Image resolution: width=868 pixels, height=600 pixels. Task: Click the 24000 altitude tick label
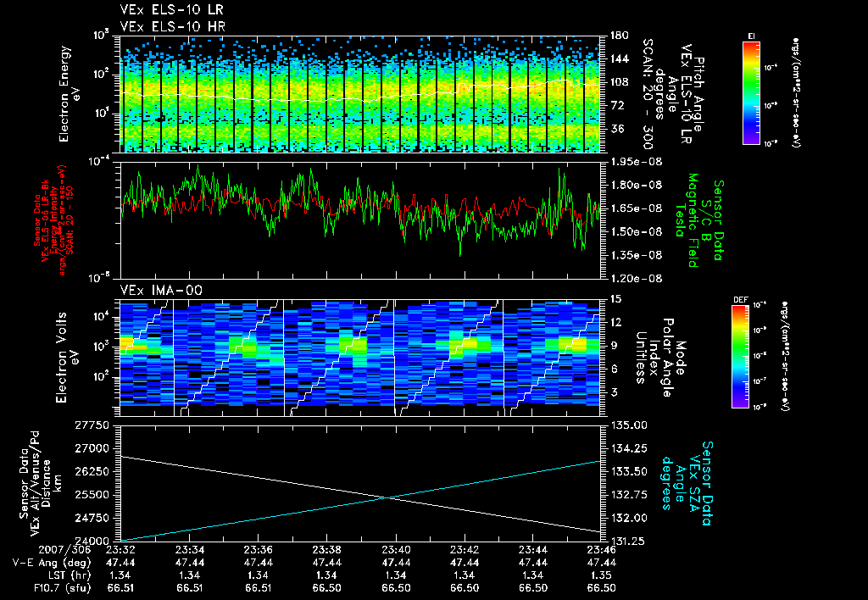pos(92,542)
